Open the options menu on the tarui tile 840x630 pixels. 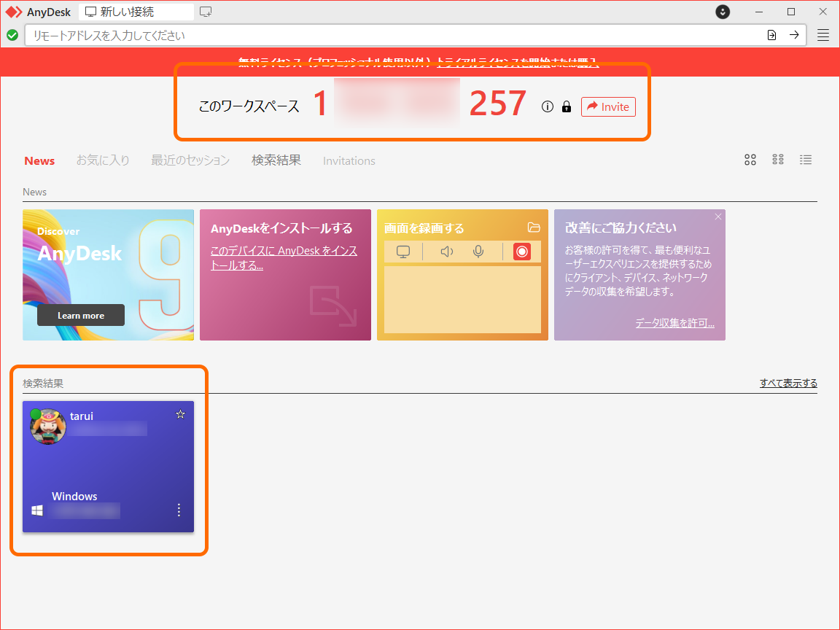coord(179,510)
